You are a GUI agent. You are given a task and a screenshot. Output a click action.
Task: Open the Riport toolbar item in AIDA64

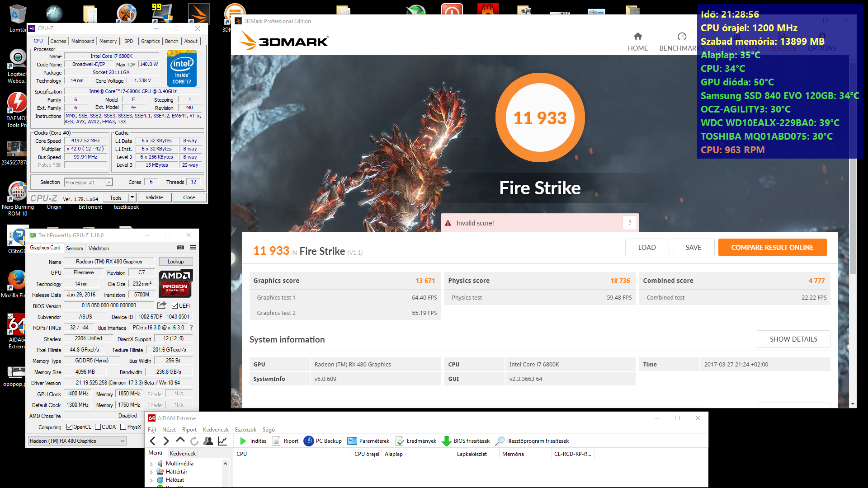point(286,441)
